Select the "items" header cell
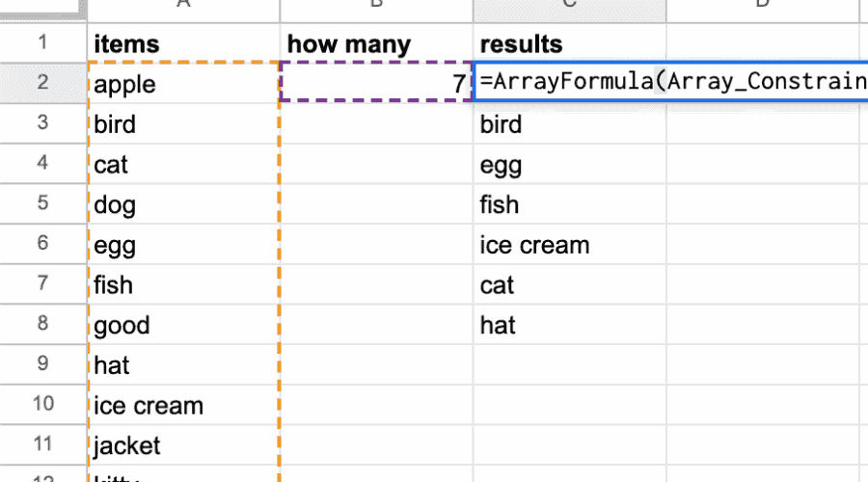Image resolution: width=868 pixels, height=482 pixels. 183,43
